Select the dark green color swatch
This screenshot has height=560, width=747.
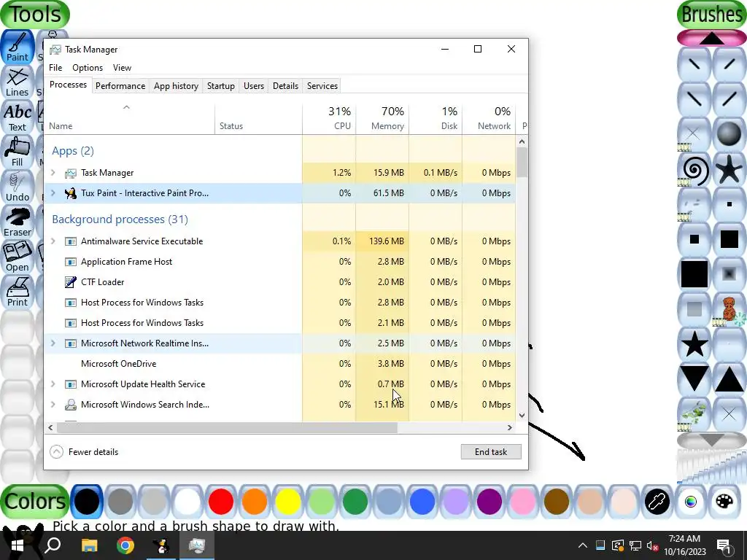click(x=355, y=502)
